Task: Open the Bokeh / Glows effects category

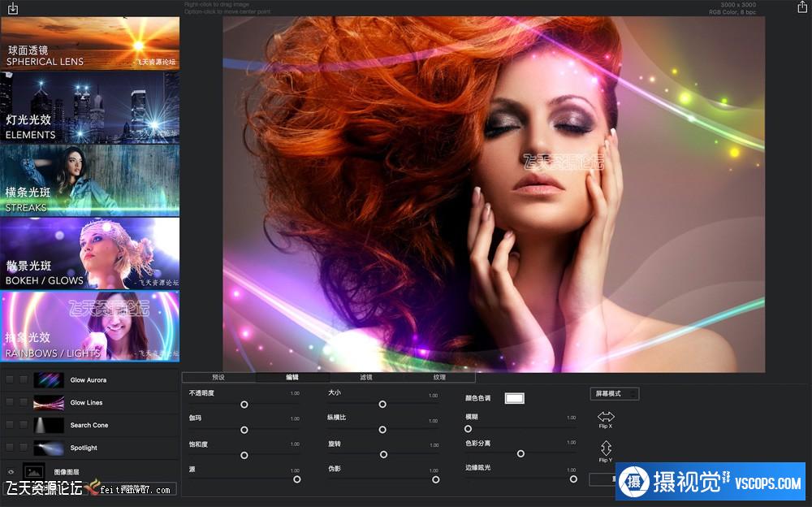Action: [x=90, y=253]
